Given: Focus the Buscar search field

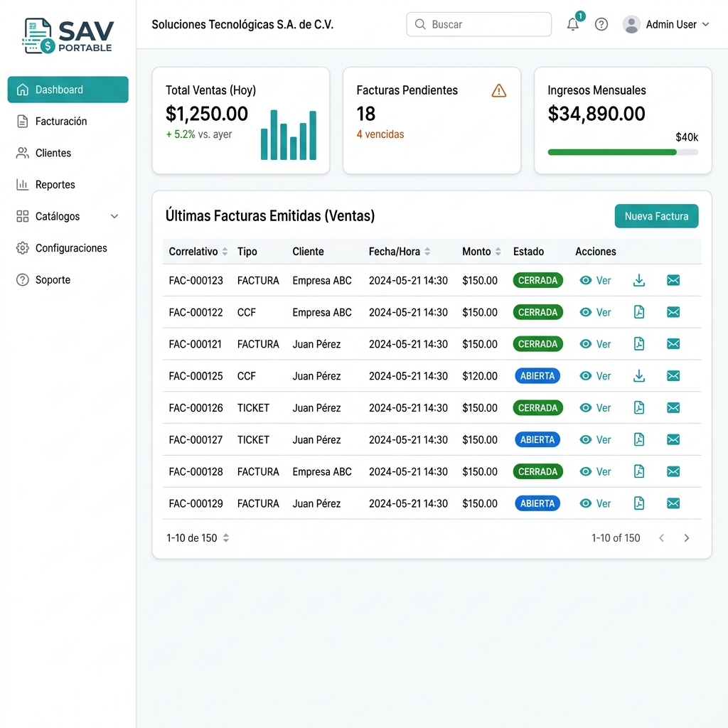Looking at the screenshot, I should coord(478,24).
